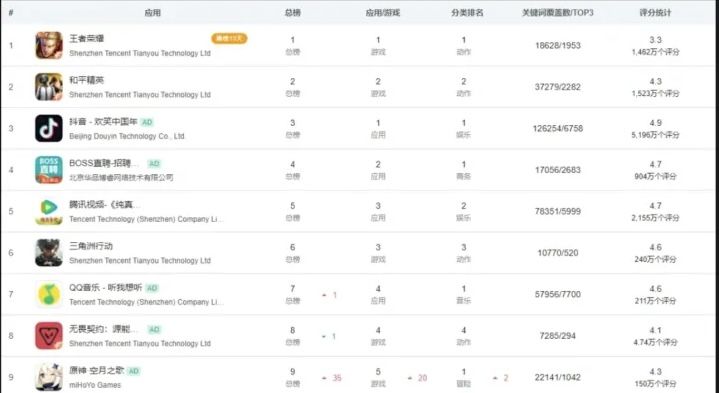This screenshot has width=719, height=393.
Task: Open the 王者荣耀 app title link
Action: point(87,39)
